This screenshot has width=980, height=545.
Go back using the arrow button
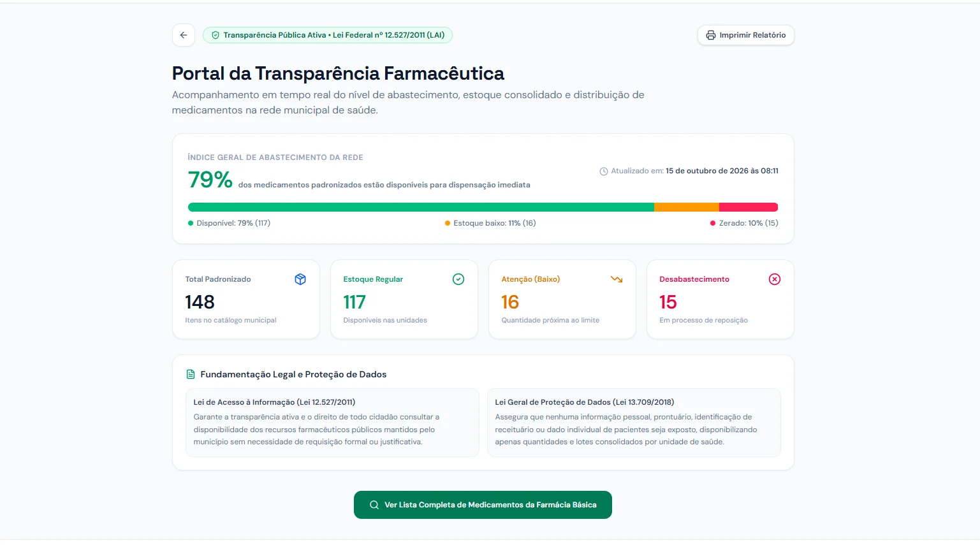tap(184, 35)
